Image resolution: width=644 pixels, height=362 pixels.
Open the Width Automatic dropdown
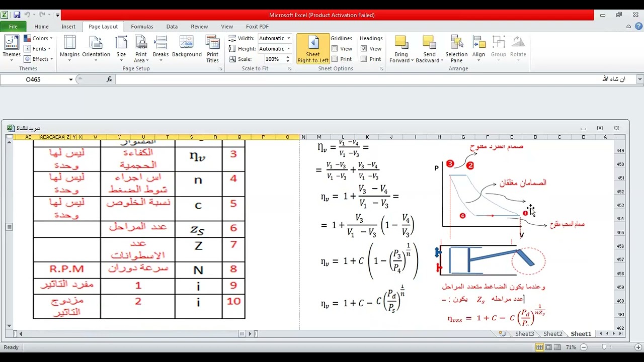coord(289,38)
